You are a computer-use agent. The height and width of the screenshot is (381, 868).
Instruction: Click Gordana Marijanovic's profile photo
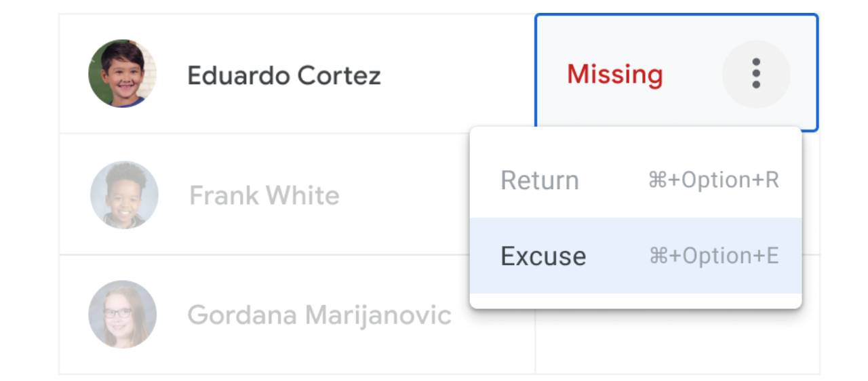[123, 315]
